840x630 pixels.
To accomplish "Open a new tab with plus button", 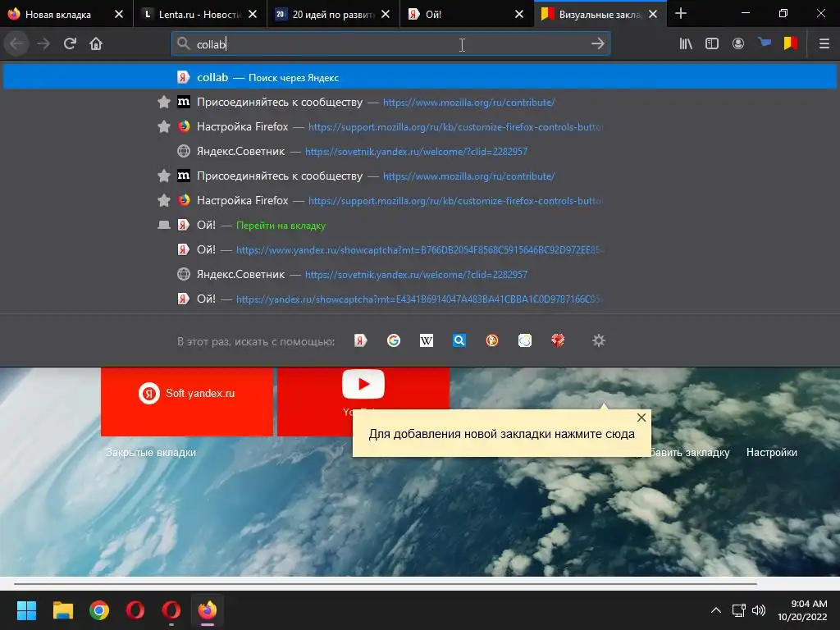I will 681,13.
